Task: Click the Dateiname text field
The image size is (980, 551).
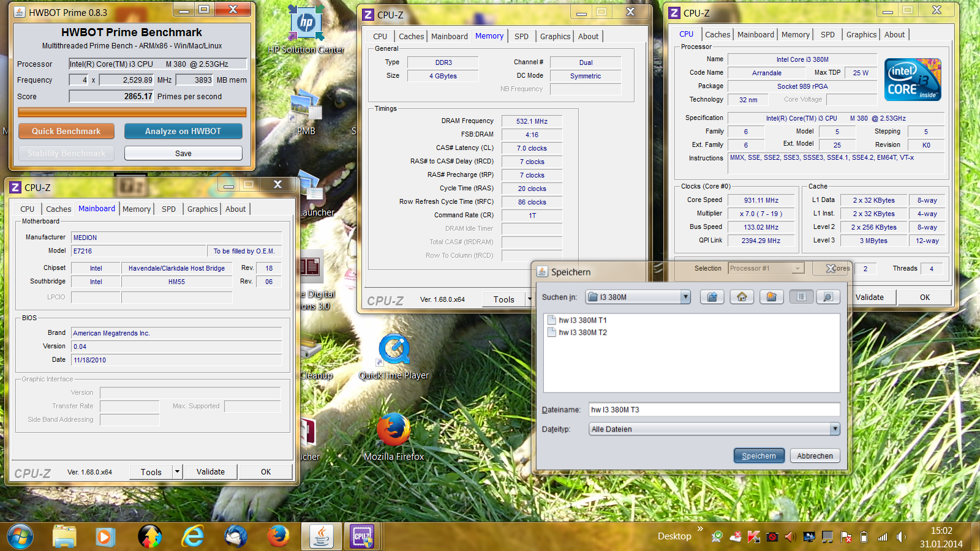Action: 714,410
